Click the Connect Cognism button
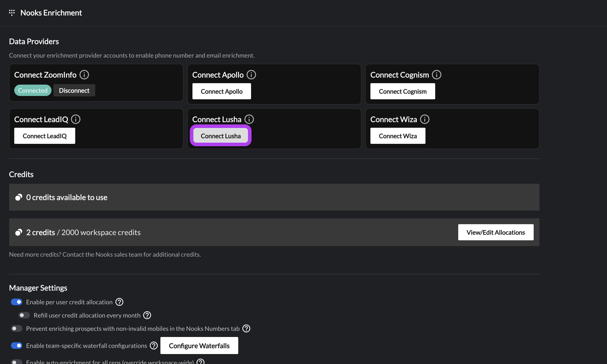Viewport: 607px width, 364px height. [402, 91]
